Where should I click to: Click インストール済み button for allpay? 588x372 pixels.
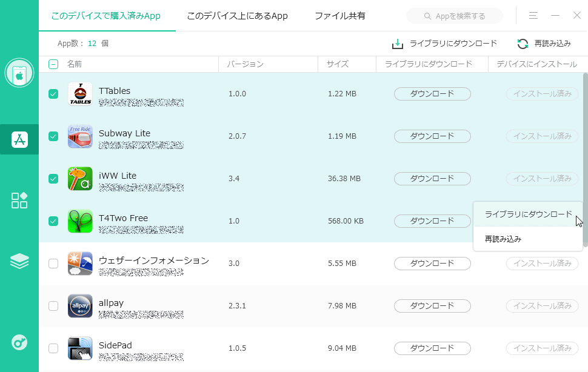(543, 306)
